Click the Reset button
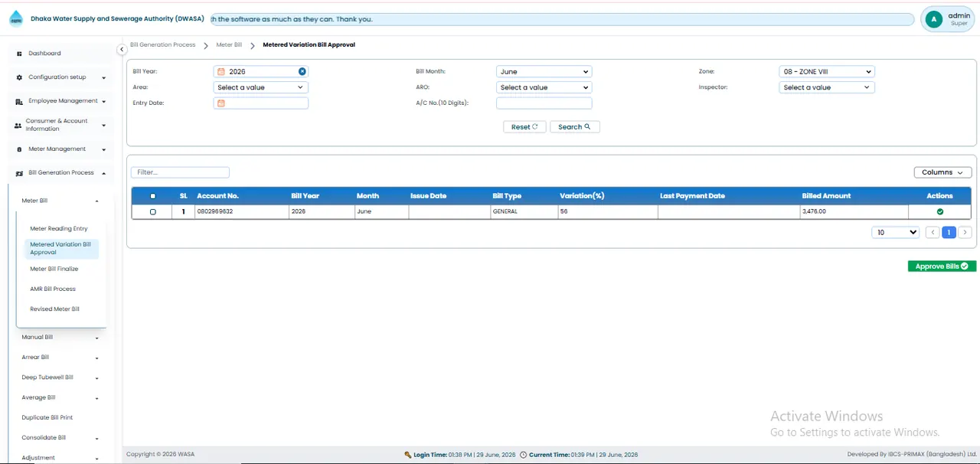This screenshot has height=464, width=980. (x=524, y=127)
